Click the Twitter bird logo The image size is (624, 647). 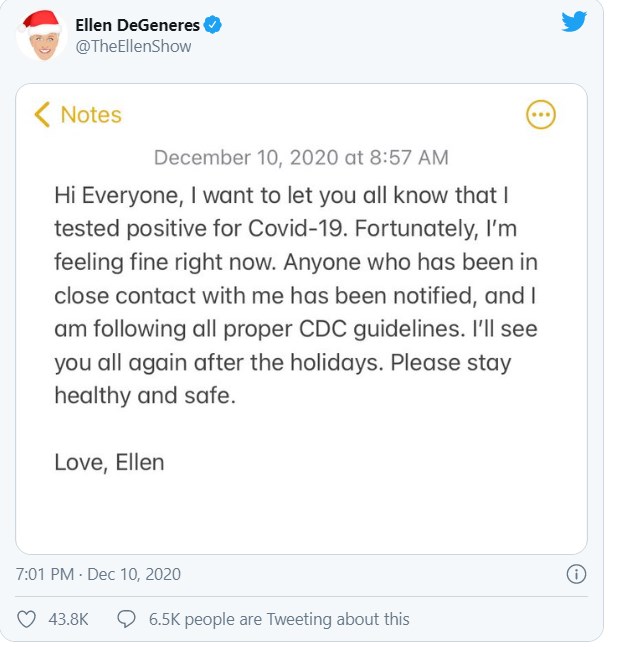click(573, 21)
